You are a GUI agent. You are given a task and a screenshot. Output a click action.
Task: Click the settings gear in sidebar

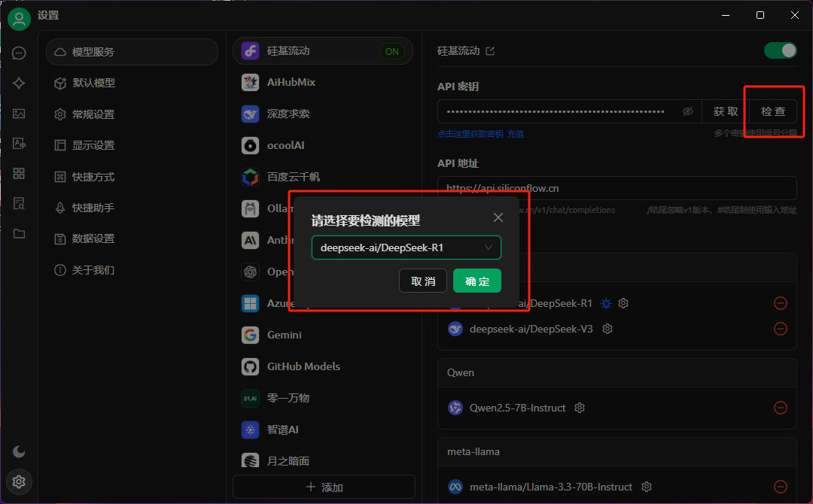[19, 481]
